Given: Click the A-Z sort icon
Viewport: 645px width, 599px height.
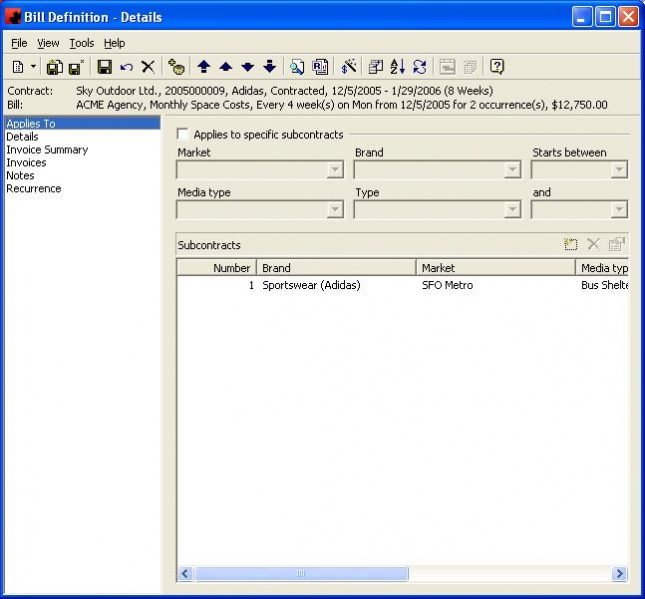Looking at the screenshot, I should (x=397, y=67).
